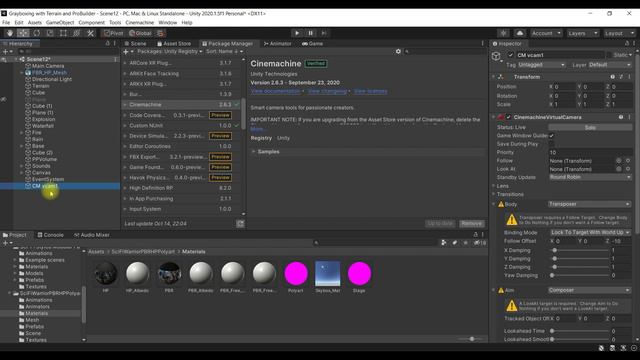Screen dimensions: 640x360
Task: Open CinemachineVirtualCamera help icon
Action: (x=621, y=117)
